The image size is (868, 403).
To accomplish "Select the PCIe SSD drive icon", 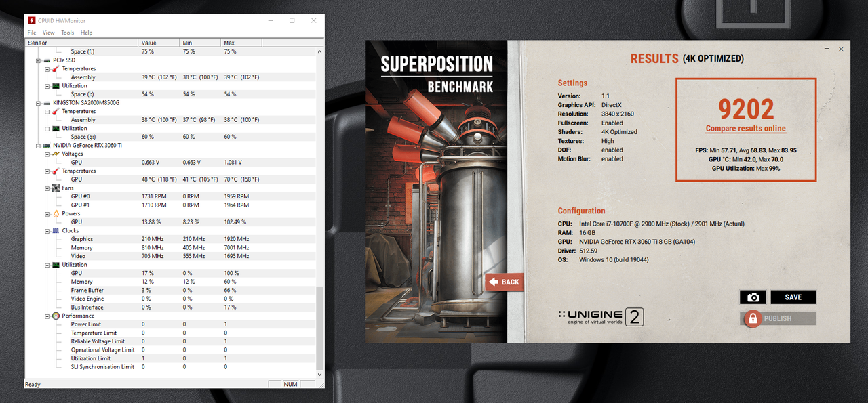I will click(47, 60).
